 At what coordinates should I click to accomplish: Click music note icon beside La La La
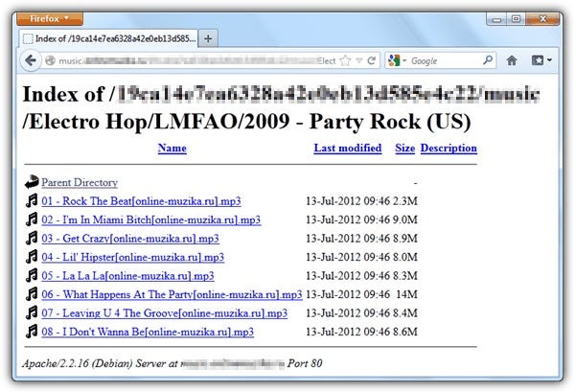pos(32,275)
